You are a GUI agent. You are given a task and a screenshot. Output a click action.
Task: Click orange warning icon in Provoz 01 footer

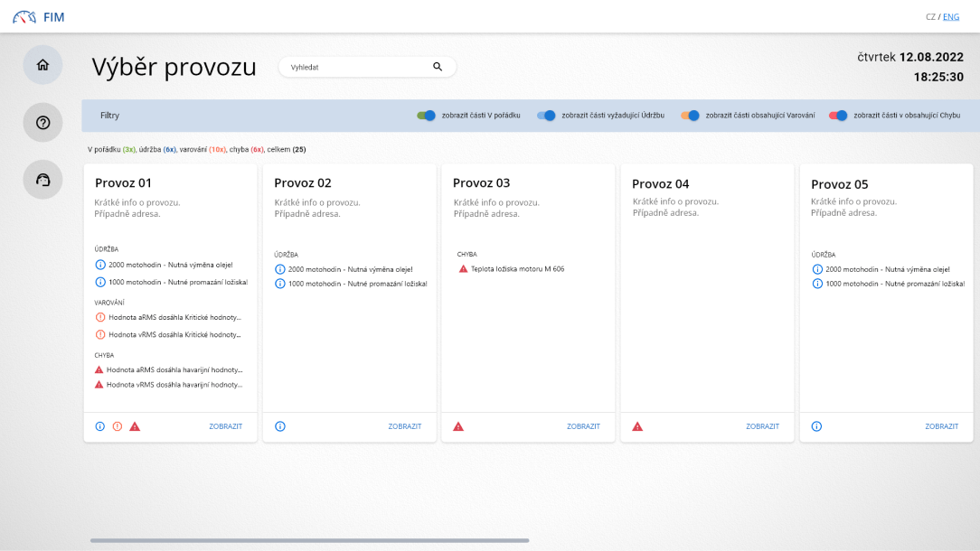117,426
